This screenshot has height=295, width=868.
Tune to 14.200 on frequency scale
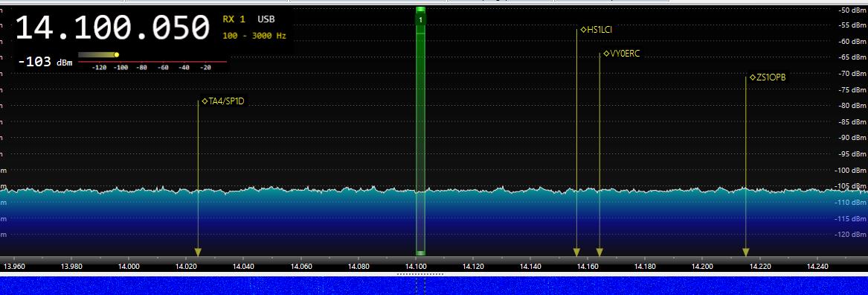pyautogui.click(x=703, y=267)
